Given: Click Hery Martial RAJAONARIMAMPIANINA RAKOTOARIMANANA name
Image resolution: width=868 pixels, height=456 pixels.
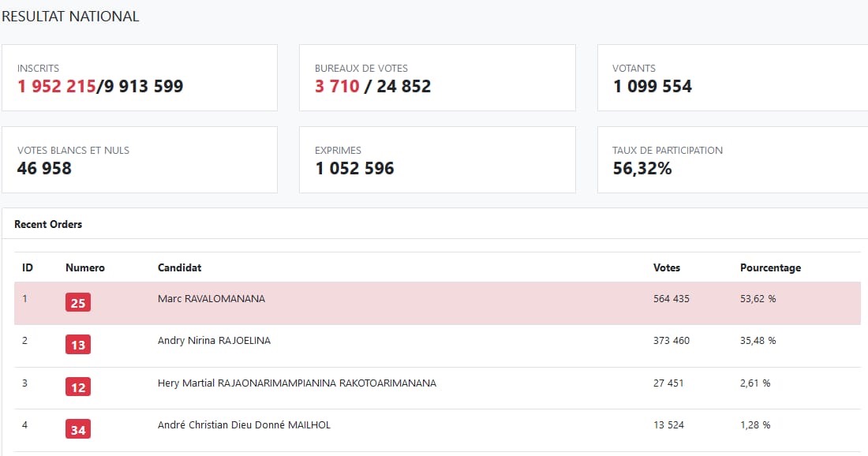Looking at the screenshot, I should pyautogui.click(x=297, y=383).
